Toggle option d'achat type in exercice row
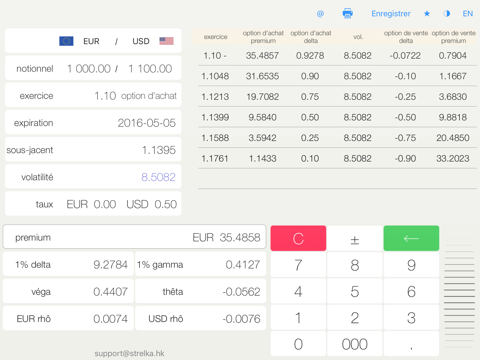Image resolution: width=480 pixels, height=360 pixels. point(149,96)
